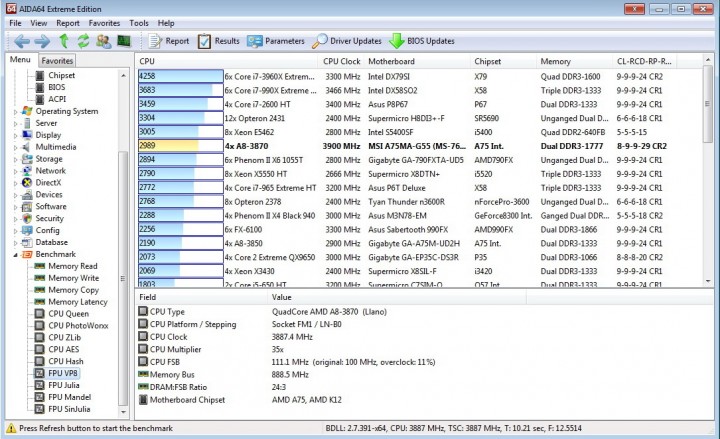Open the Report menu
The image size is (720, 439).
pos(68,23)
